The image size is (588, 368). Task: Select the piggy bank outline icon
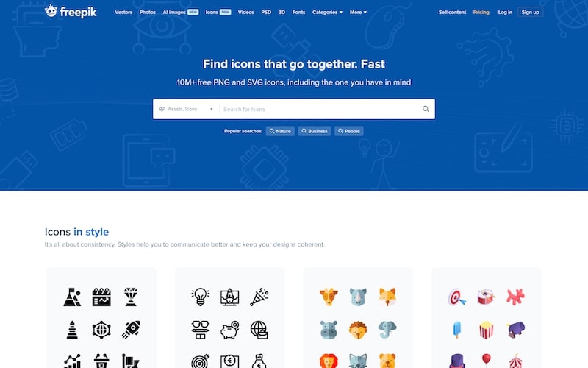click(x=229, y=330)
